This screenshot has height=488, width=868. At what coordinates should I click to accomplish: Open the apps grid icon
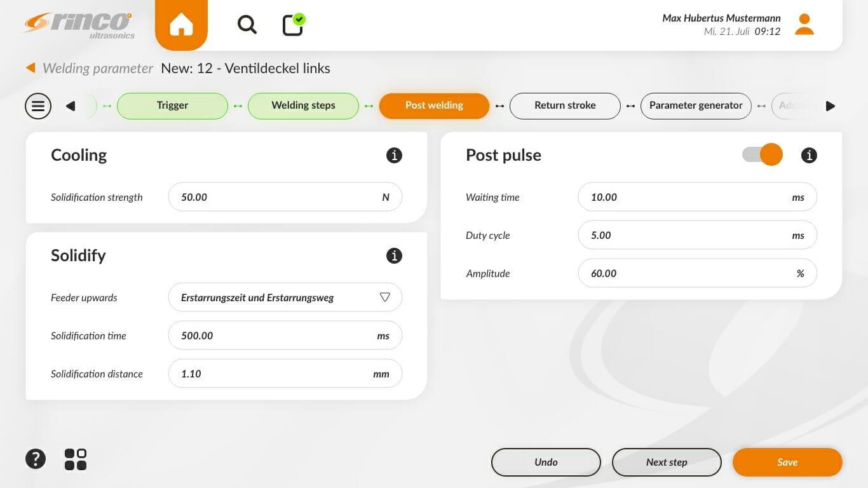(x=76, y=459)
